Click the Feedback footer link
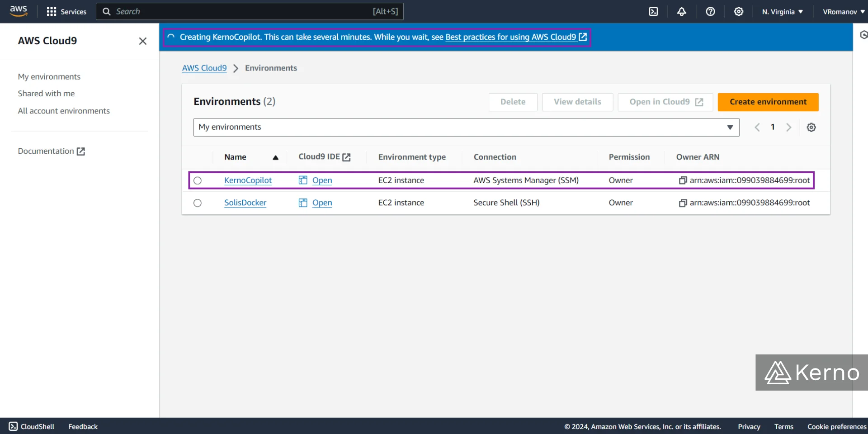868x434 pixels. point(83,426)
